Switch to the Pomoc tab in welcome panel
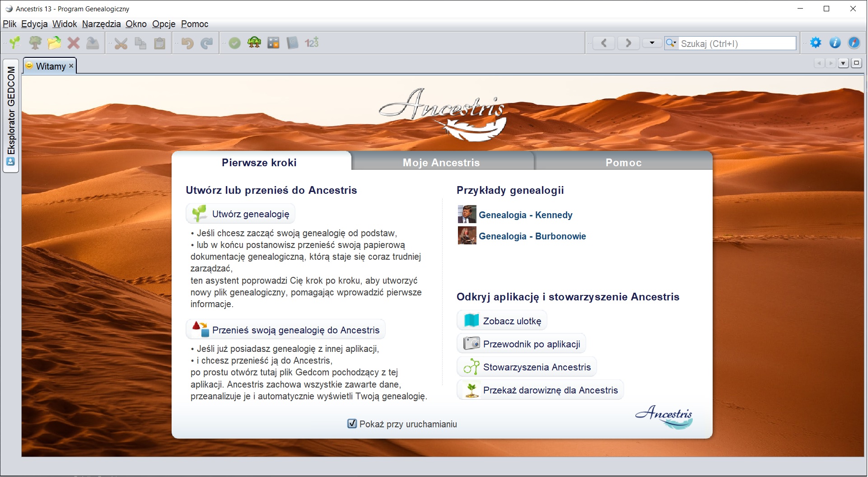This screenshot has height=477, width=868. click(x=623, y=162)
